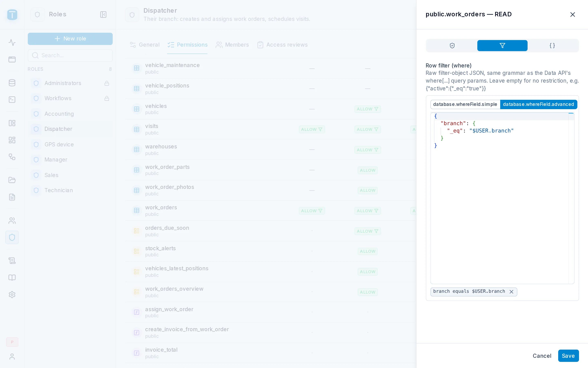
Task: Switch to the Members tab
Action: (232, 45)
